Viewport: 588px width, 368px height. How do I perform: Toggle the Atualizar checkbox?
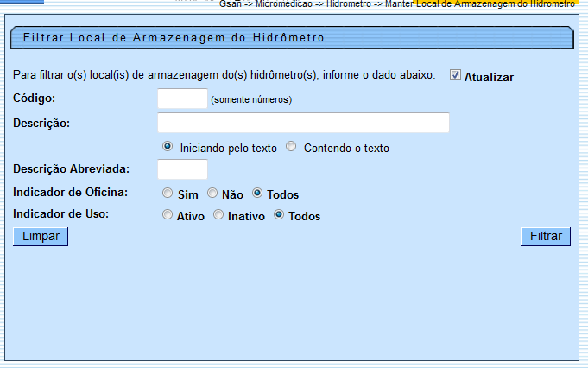456,76
